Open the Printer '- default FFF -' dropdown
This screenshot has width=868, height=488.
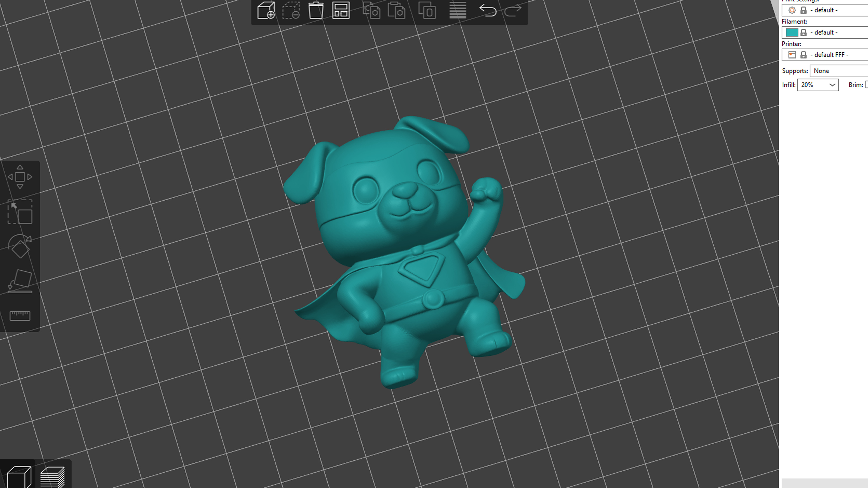pos(825,54)
